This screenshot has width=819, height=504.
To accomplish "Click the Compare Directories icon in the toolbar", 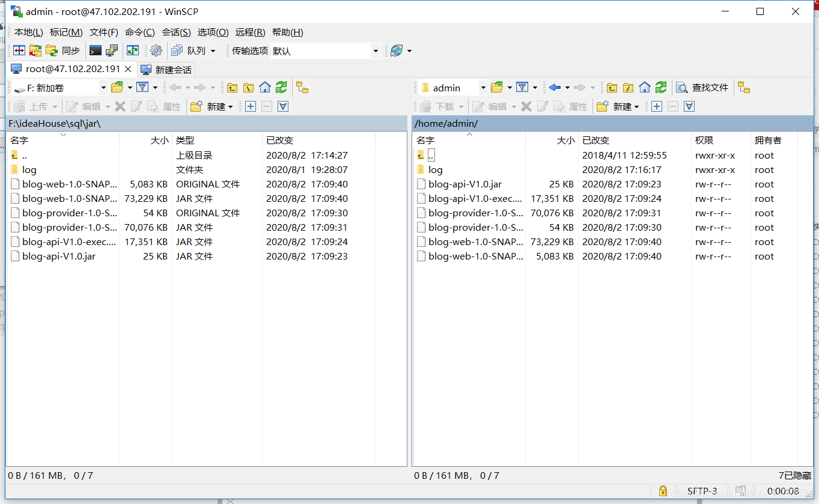I will click(x=19, y=50).
